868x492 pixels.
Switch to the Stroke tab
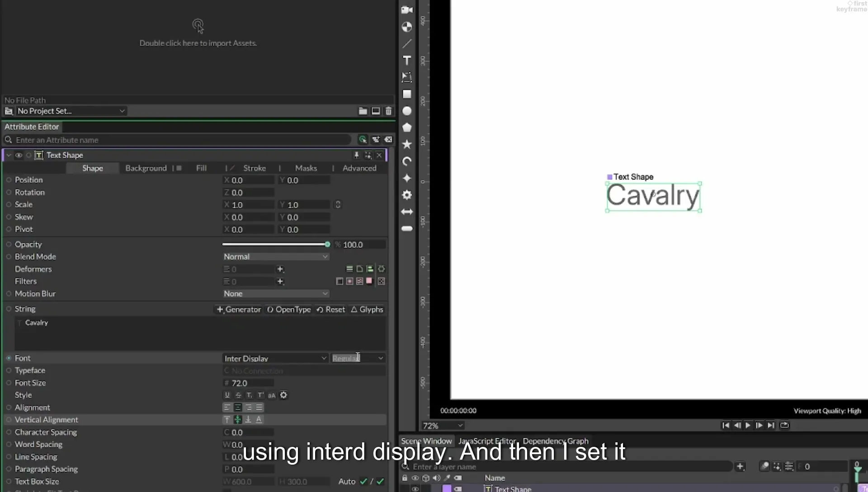point(255,168)
